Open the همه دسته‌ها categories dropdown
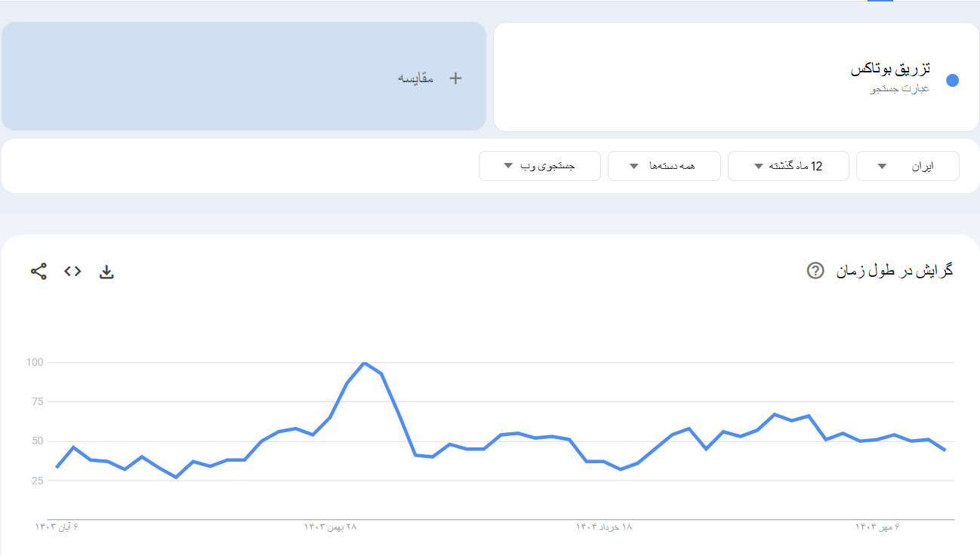This screenshot has width=980, height=556. (664, 166)
